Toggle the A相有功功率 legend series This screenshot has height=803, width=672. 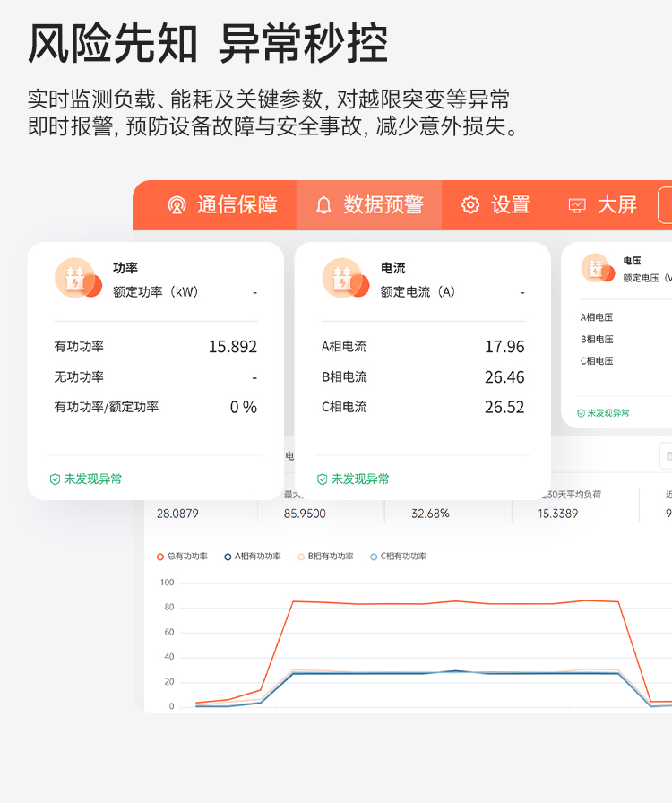pyautogui.click(x=253, y=557)
